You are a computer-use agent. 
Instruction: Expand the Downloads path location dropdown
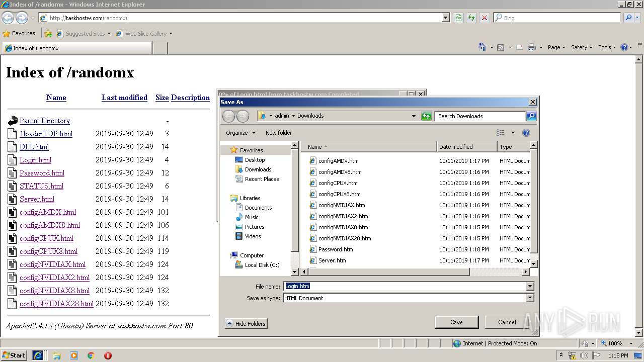click(x=414, y=116)
